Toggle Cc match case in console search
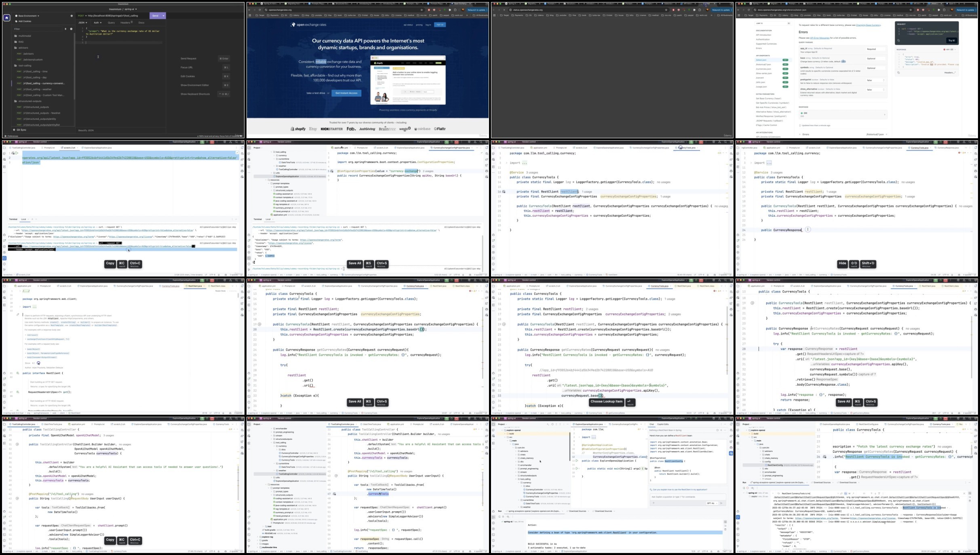980x555 pixels. pyautogui.click(x=845, y=494)
